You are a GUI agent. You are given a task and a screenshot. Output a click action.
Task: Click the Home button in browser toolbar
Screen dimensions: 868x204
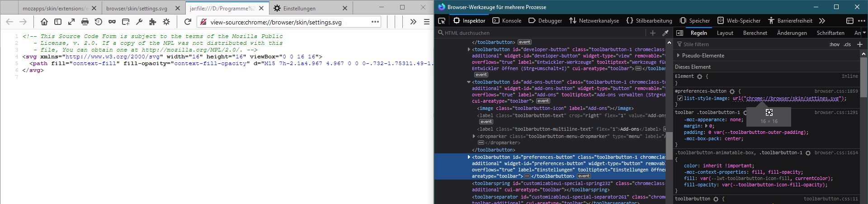point(44,22)
